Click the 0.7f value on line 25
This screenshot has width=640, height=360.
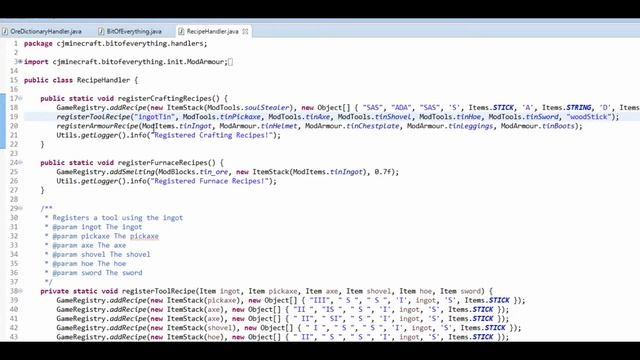pos(383,172)
